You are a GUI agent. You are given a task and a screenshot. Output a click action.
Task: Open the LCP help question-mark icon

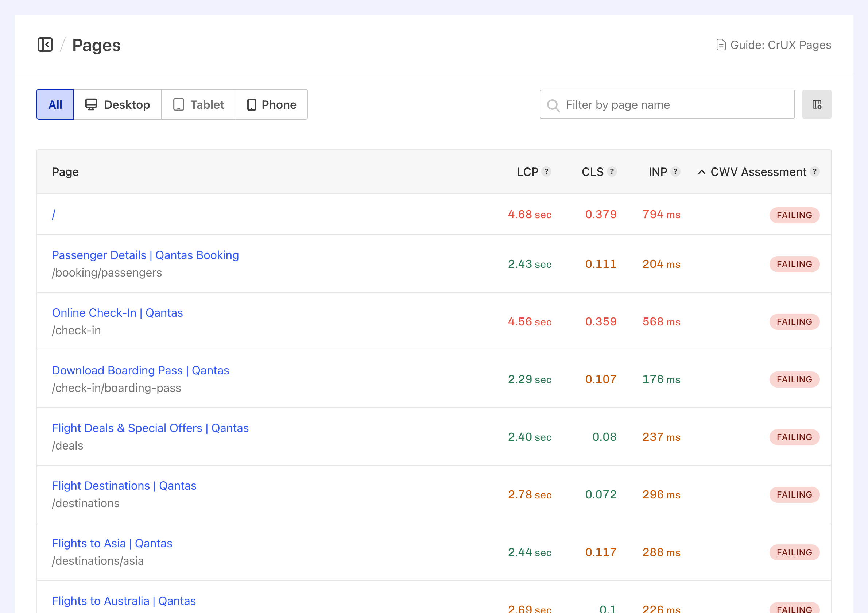(x=547, y=172)
